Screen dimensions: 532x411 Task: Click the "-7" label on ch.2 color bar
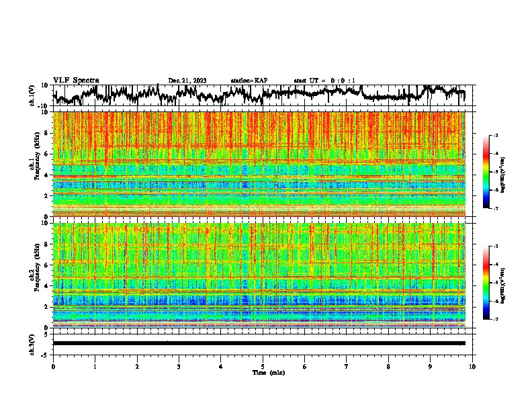[496, 320]
